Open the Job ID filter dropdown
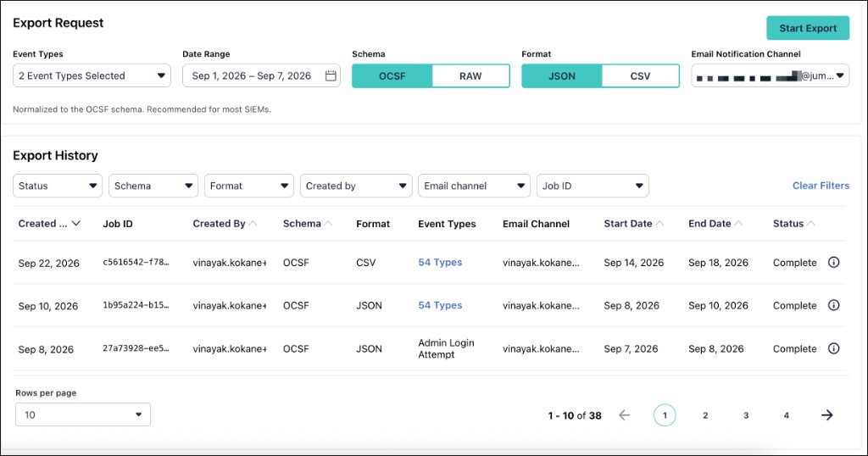The width and height of the screenshot is (868, 456). [x=593, y=186]
